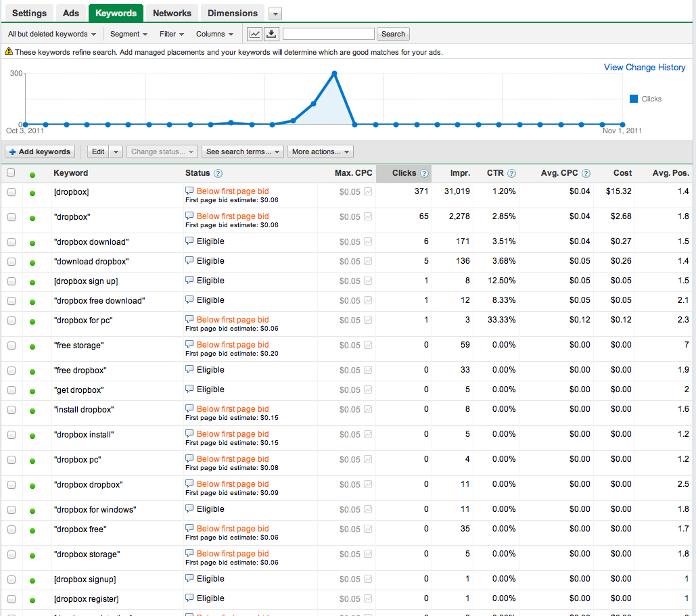Open the Status column help icon
Image resolution: width=696 pixels, height=616 pixels.
click(x=218, y=174)
